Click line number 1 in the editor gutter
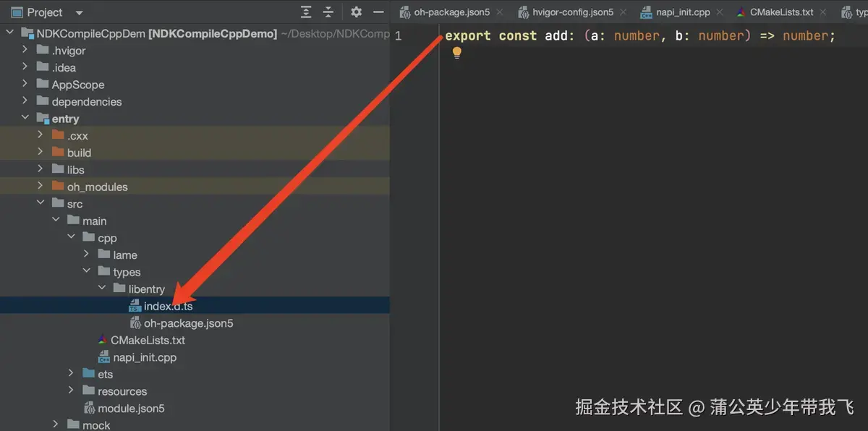 397,35
